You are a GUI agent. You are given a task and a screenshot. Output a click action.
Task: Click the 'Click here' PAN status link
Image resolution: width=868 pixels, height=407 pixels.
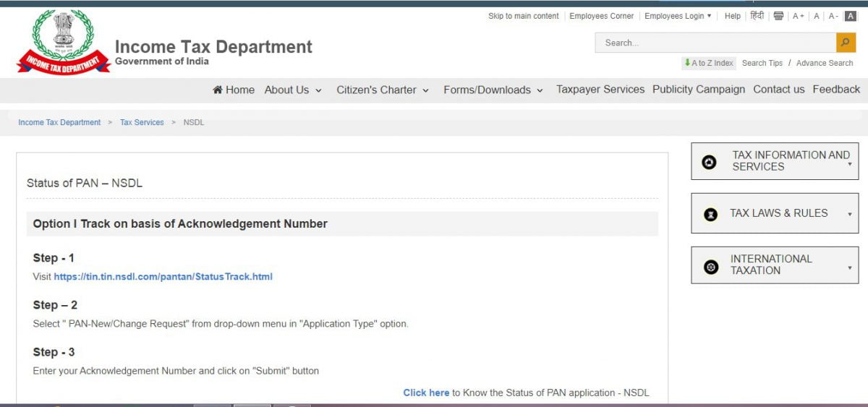426,393
